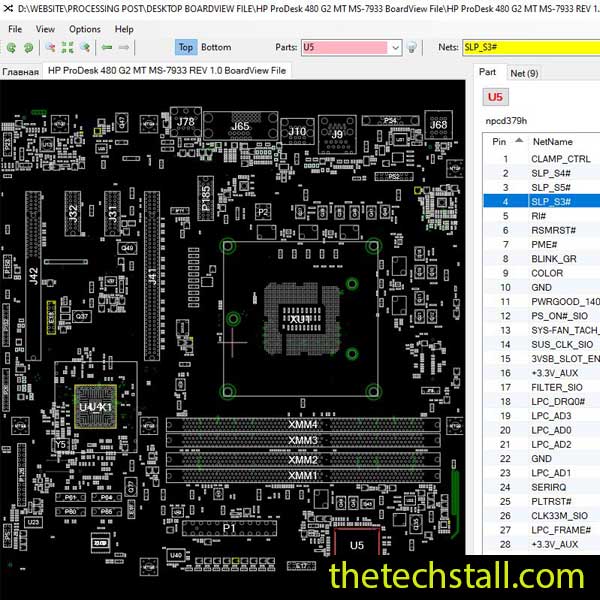Click the rotate counter-clockwise toolbar icon
The image size is (600, 600).
11,47
